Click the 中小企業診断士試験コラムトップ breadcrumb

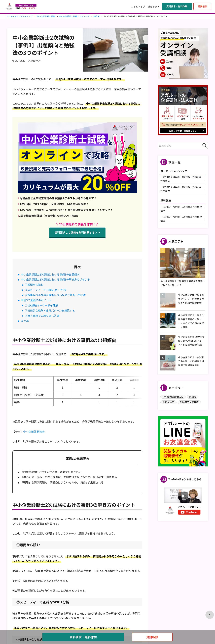click(x=74, y=17)
